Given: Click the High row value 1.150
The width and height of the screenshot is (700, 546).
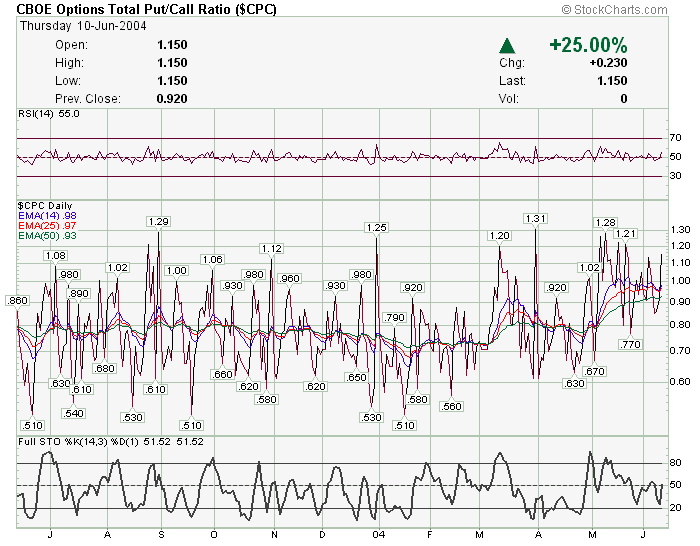Looking at the screenshot, I should click(172, 63).
